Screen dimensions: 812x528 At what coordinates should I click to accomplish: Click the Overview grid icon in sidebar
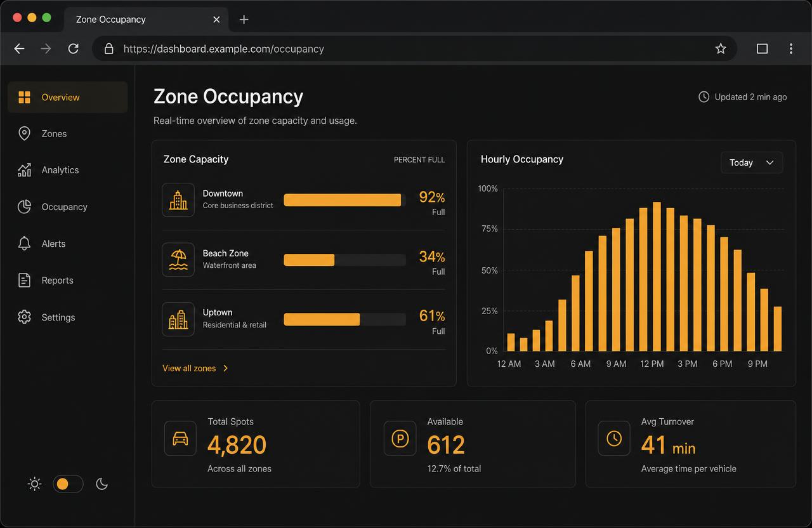click(x=24, y=97)
